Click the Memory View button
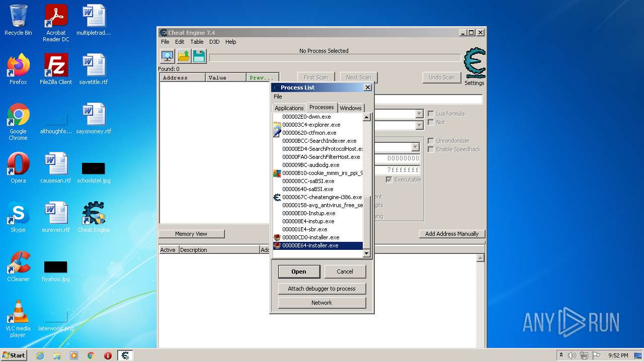This screenshot has width=644, height=362. coord(191,234)
